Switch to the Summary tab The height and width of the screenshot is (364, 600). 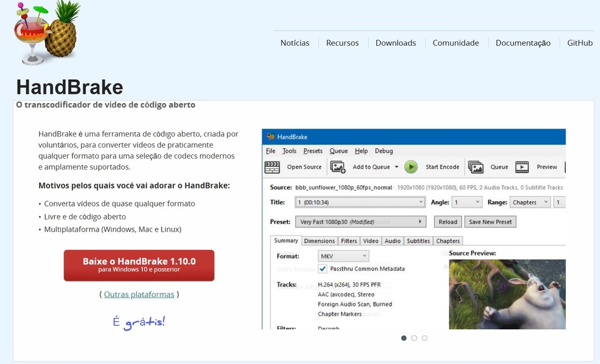(286, 240)
